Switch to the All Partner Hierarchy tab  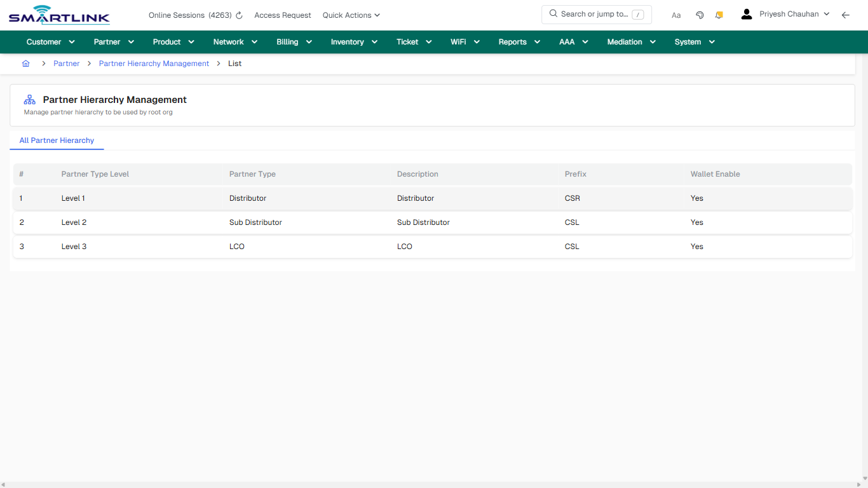pos(57,140)
